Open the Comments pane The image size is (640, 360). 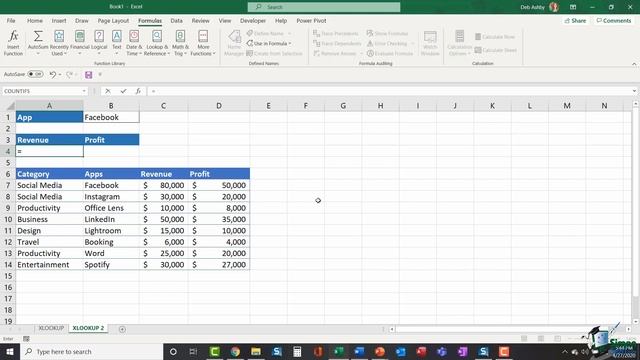[613, 20]
